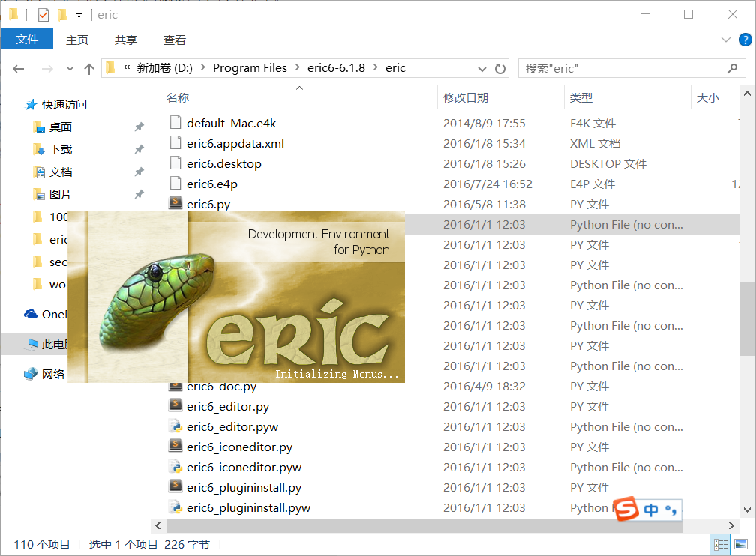Image resolution: width=756 pixels, height=556 pixels.
Task: Open 文档 in the quick access list
Action: pyautogui.click(x=60, y=172)
